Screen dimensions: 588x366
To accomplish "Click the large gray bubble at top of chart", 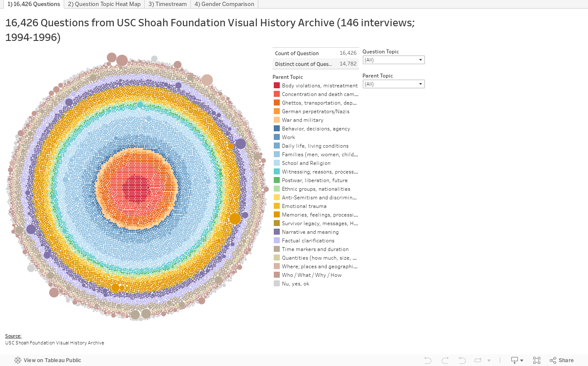I will pyautogui.click(x=154, y=59).
